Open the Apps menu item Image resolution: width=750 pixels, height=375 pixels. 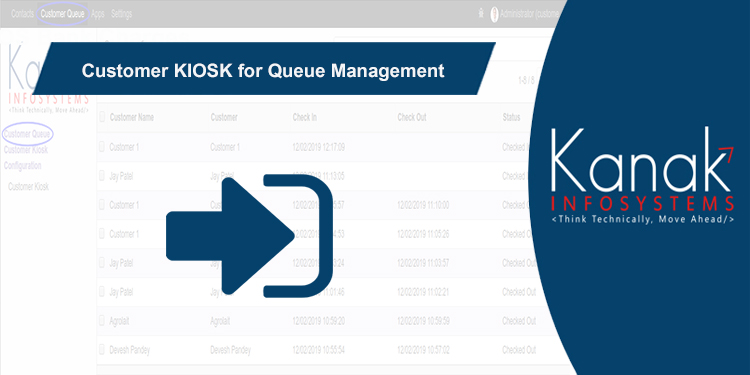[98, 14]
